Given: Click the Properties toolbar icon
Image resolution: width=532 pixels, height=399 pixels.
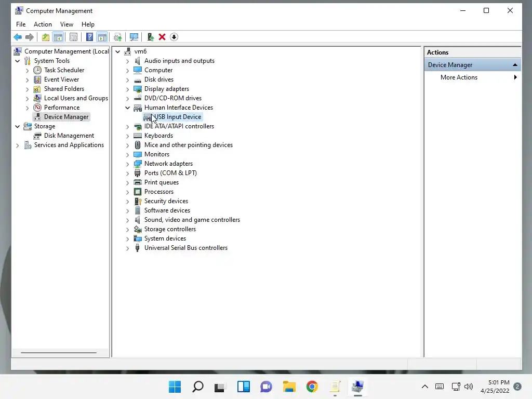Looking at the screenshot, I should [73, 37].
